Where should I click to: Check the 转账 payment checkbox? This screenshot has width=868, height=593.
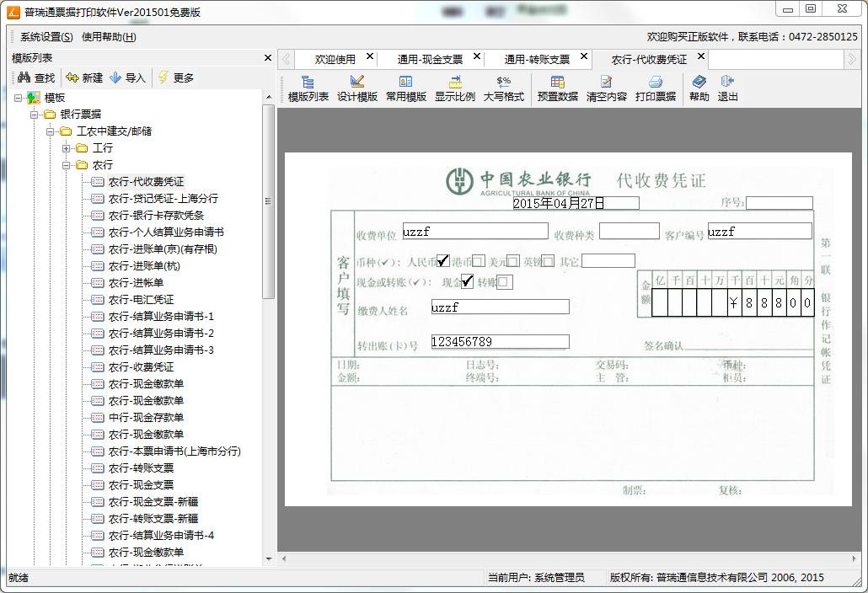[x=504, y=282]
